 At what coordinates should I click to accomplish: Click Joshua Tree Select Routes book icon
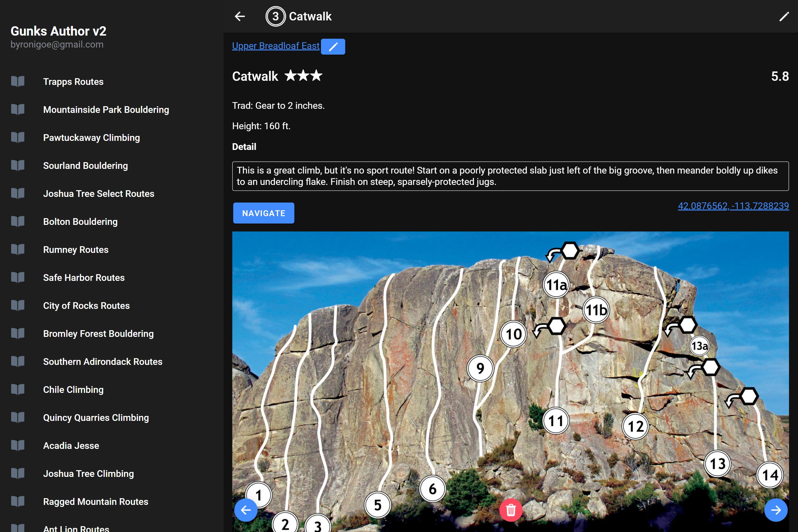click(x=17, y=193)
